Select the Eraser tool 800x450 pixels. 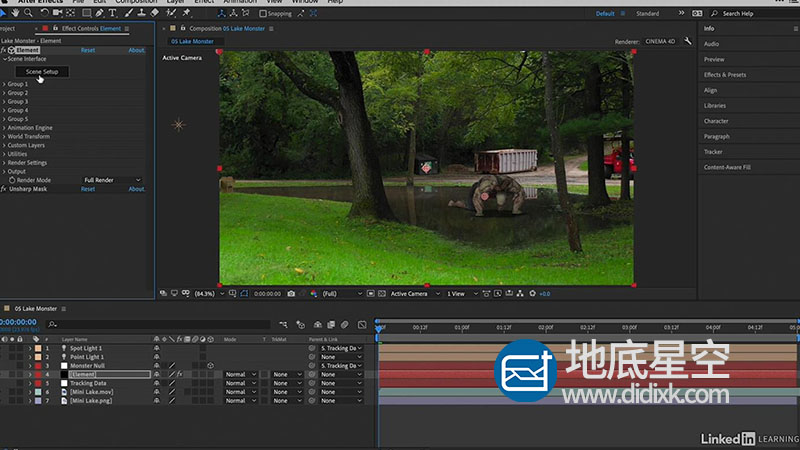click(154, 13)
